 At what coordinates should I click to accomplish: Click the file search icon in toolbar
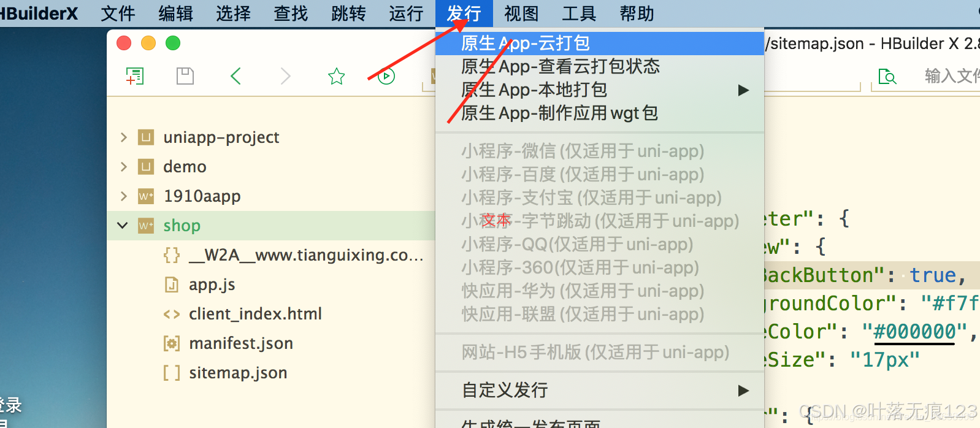click(887, 77)
